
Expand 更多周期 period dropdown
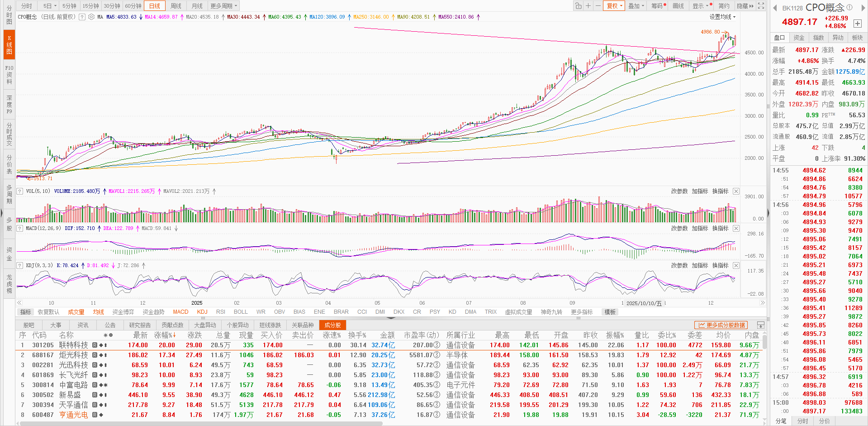coord(223,6)
